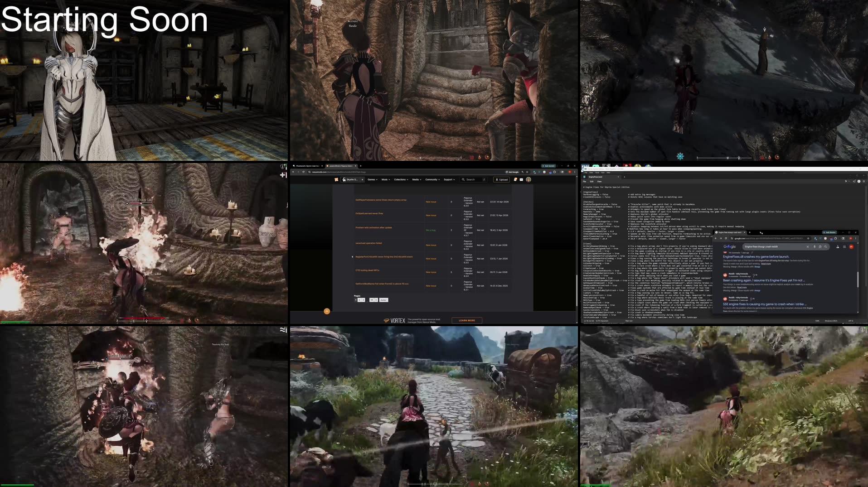Go to page 2 of bug reports
868x487 pixels.
point(359,300)
